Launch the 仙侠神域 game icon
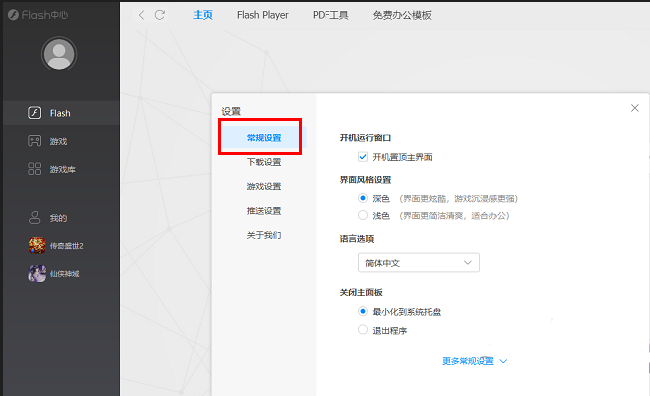 pos(37,274)
